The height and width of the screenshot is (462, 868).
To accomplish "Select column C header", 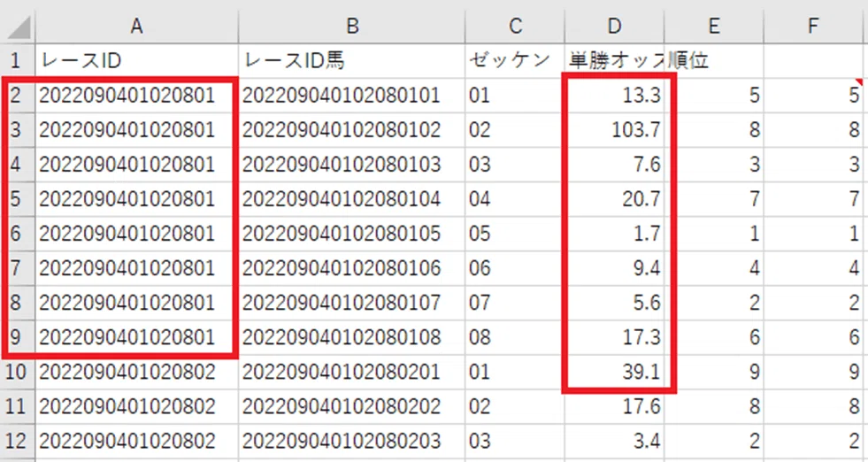I will [515, 26].
